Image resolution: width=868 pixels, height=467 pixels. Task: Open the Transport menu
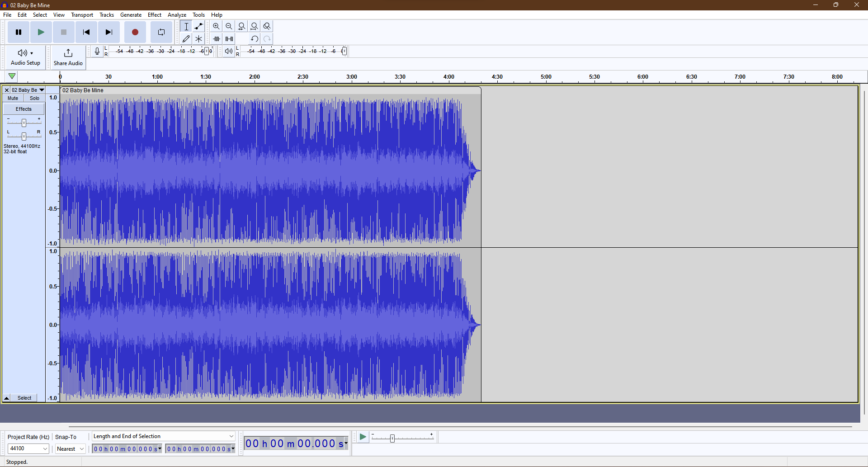pyautogui.click(x=82, y=15)
